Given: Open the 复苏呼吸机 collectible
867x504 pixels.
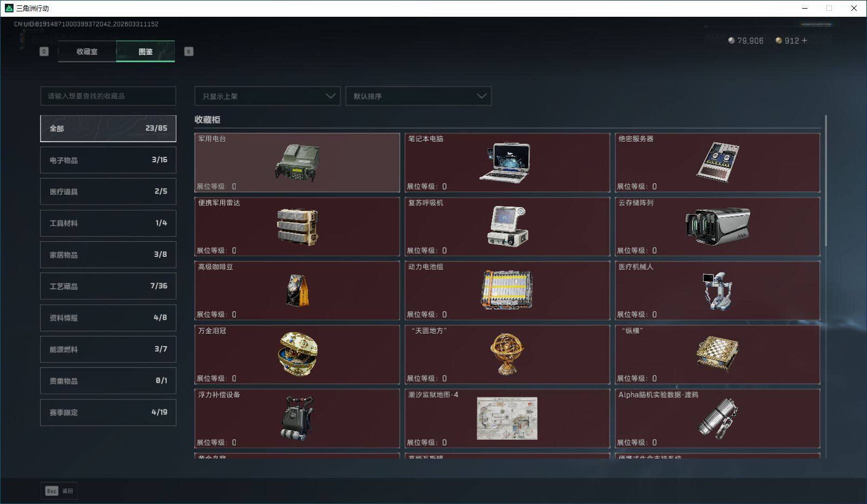Looking at the screenshot, I should (x=507, y=227).
